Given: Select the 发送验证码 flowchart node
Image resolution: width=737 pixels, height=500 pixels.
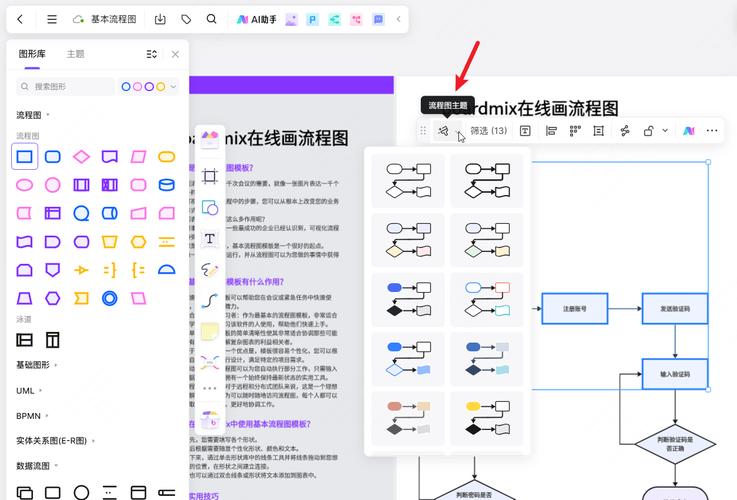Looking at the screenshot, I should tap(675, 309).
